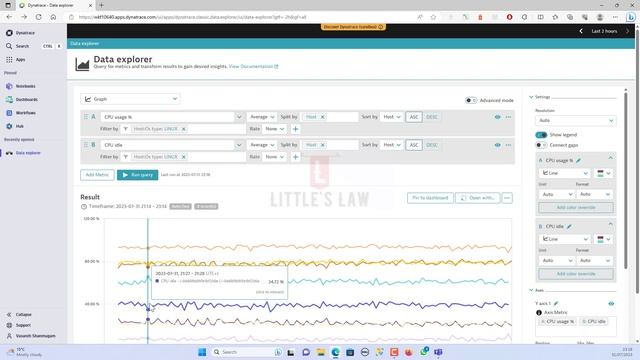Screen dimensions: 640x360
Task: Select DESC sort order for metric A
Action: point(432,117)
